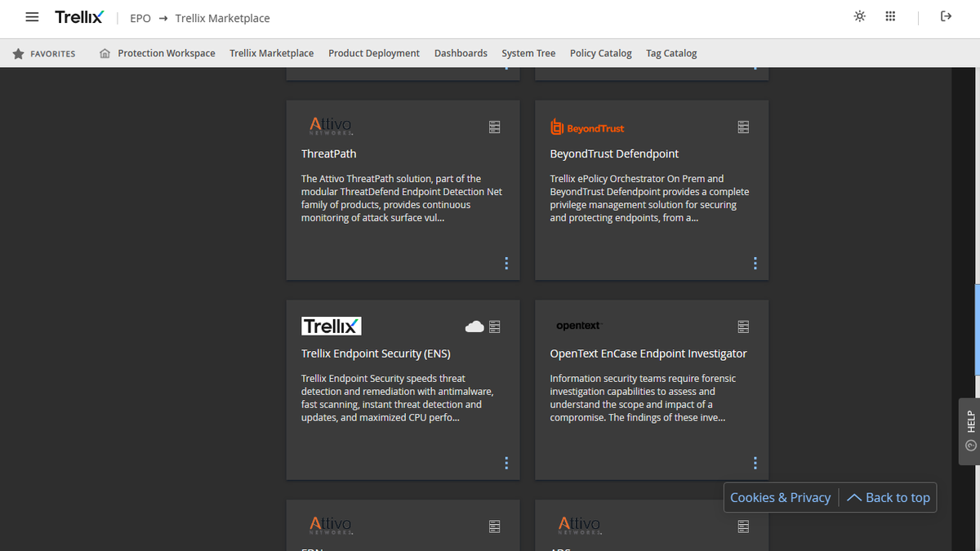
Task: Select the cloud deployment icon on Trellix Endpoint Security
Action: [474, 326]
